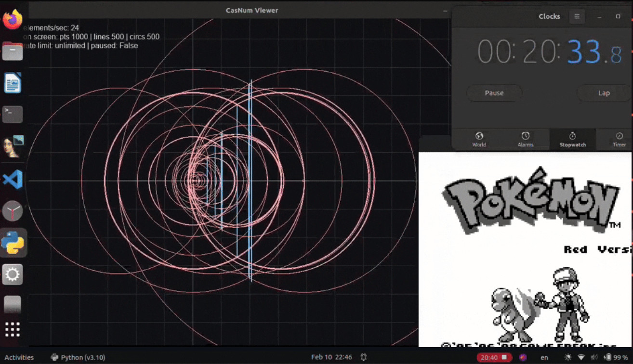Open the Timer tab
Screen dimensions: 633x364
(619, 140)
